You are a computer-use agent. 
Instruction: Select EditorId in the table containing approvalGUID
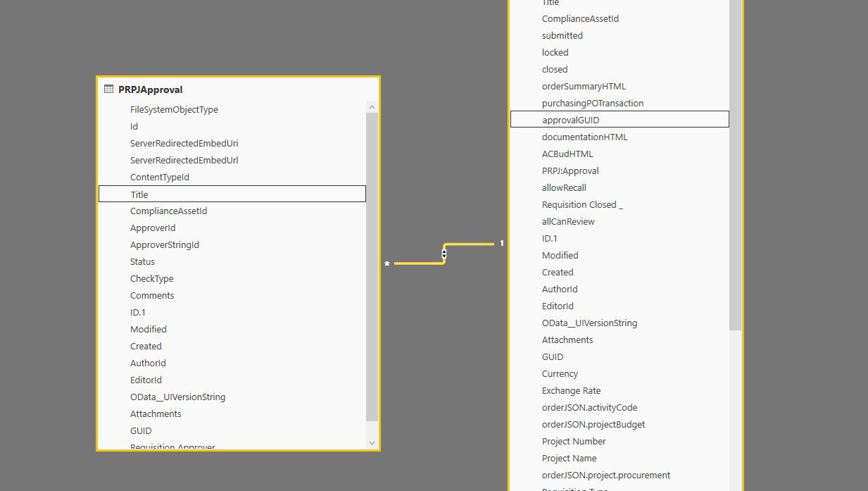[558, 306]
